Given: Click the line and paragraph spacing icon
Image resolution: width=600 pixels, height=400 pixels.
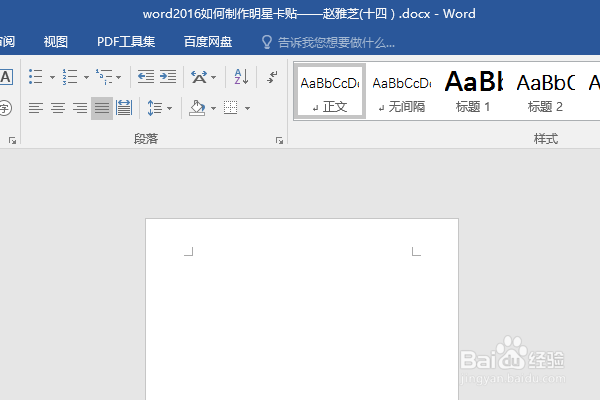Looking at the screenshot, I should coord(155,108).
